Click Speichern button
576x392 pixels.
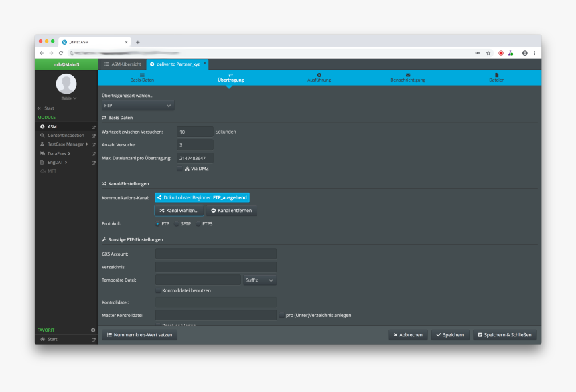pos(450,334)
